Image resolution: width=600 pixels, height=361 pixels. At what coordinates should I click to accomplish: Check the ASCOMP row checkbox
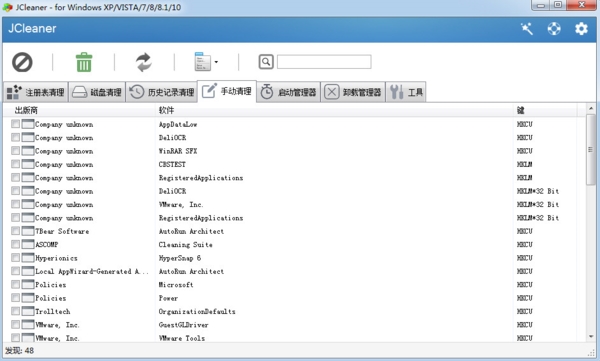(x=15, y=244)
